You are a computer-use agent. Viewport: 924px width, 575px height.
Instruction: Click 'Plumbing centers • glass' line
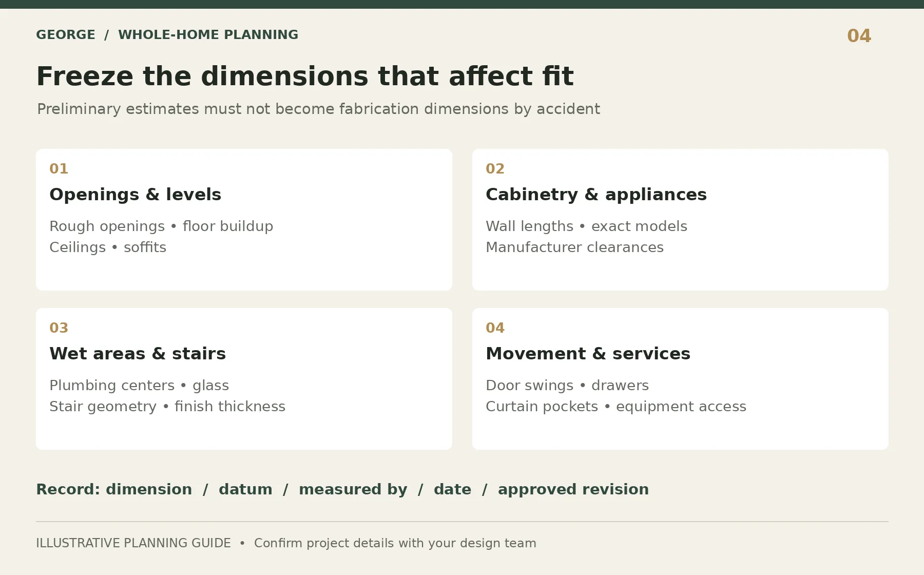click(x=139, y=386)
